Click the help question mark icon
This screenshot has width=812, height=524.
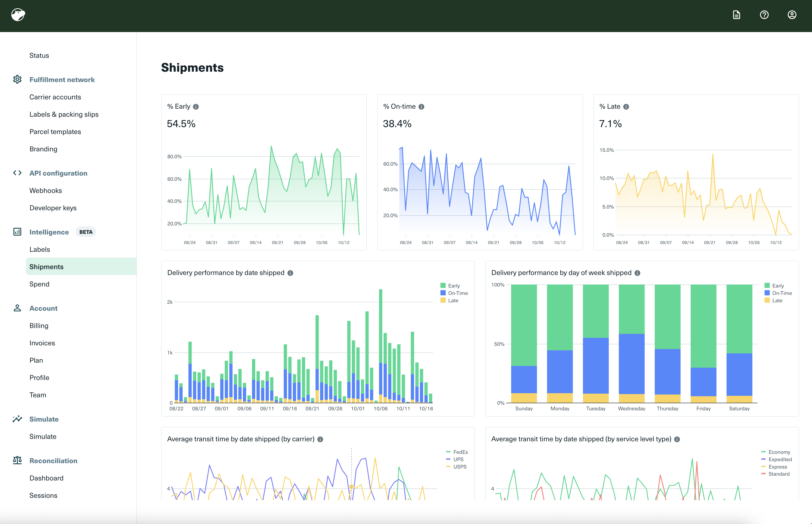(764, 15)
